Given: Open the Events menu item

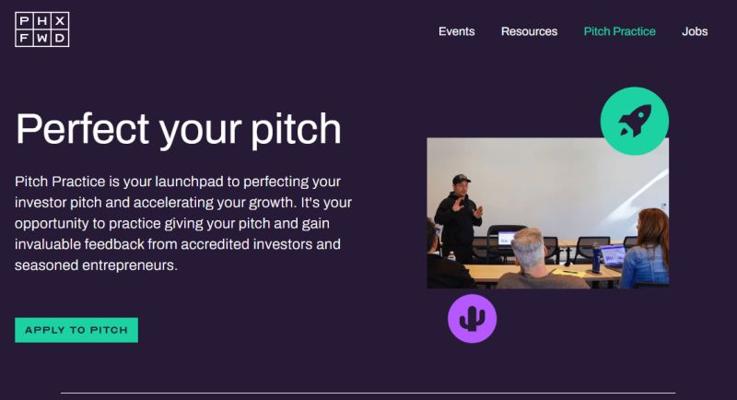Looking at the screenshot, I should click(456, 31).
